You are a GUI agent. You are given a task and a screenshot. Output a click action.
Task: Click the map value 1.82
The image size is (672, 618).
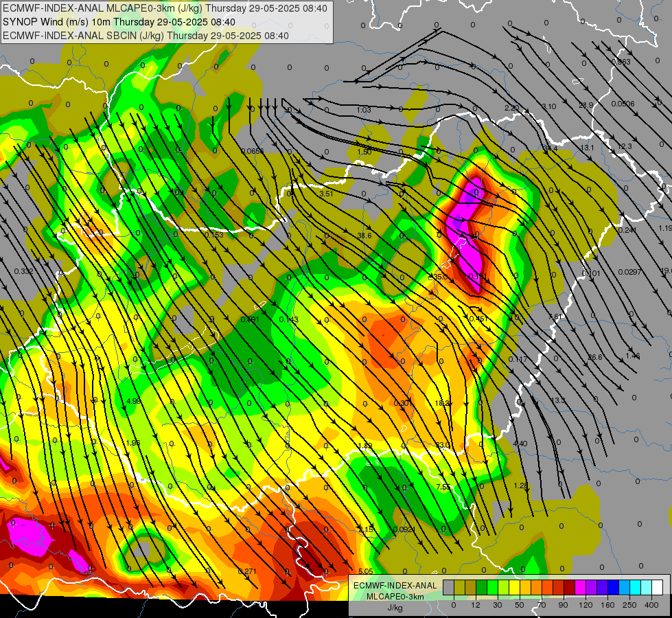tap(364, 445)
